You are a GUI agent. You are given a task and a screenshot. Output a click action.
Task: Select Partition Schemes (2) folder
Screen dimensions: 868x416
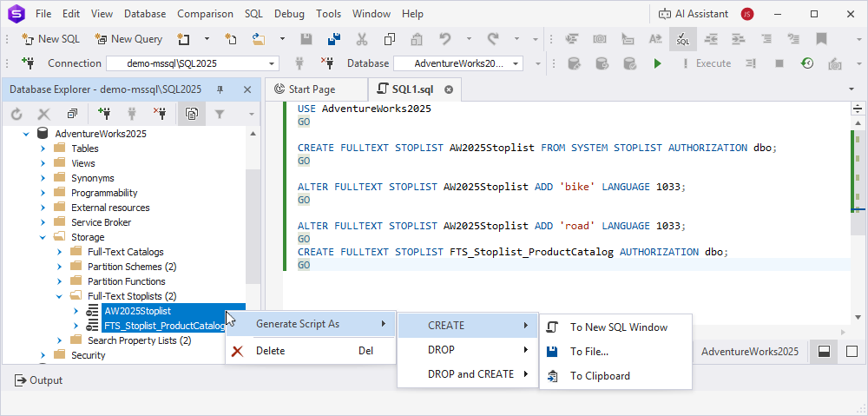132,267
